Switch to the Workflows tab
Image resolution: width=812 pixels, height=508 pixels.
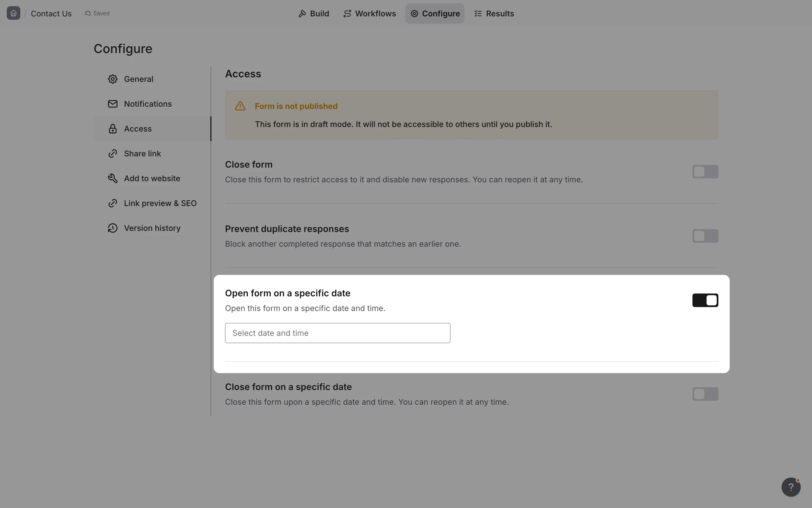369,14
